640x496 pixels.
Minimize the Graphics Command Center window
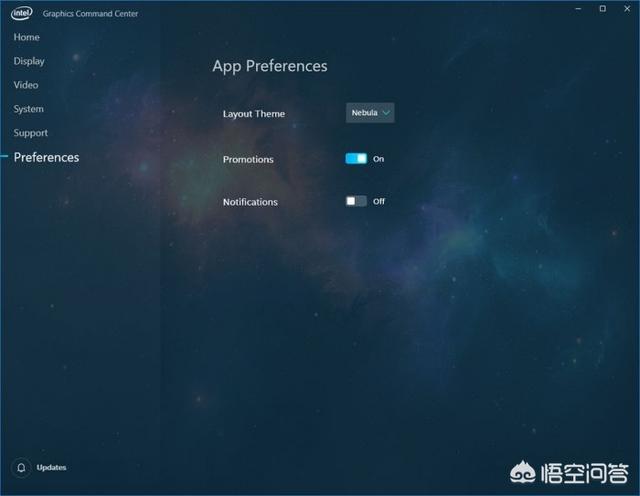coord(578,9)
